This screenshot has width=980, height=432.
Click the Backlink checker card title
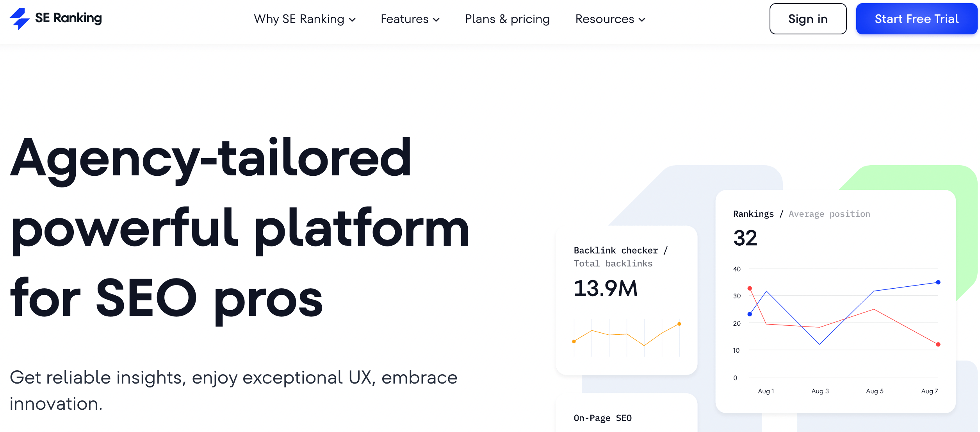(x=620, y=250)
